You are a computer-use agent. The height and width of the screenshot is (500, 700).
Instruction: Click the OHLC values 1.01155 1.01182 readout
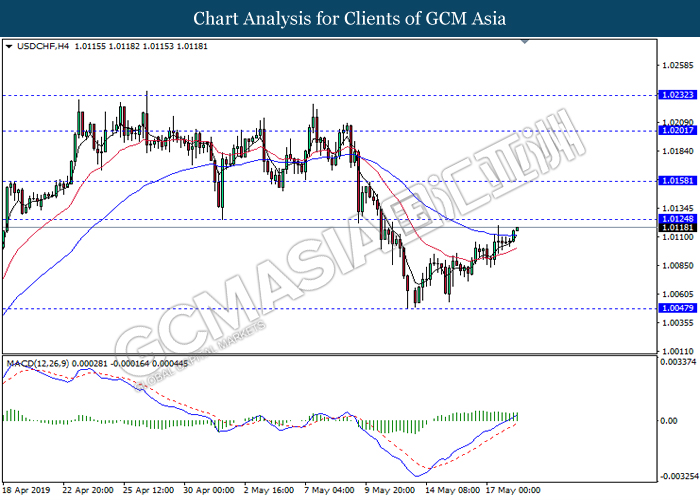pos(141,46)
